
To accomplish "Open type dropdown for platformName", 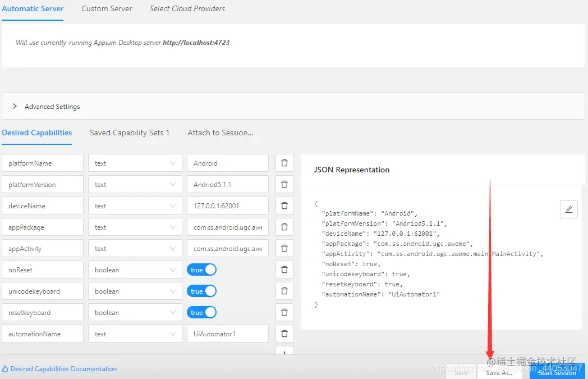I will (x=135, y=163).
